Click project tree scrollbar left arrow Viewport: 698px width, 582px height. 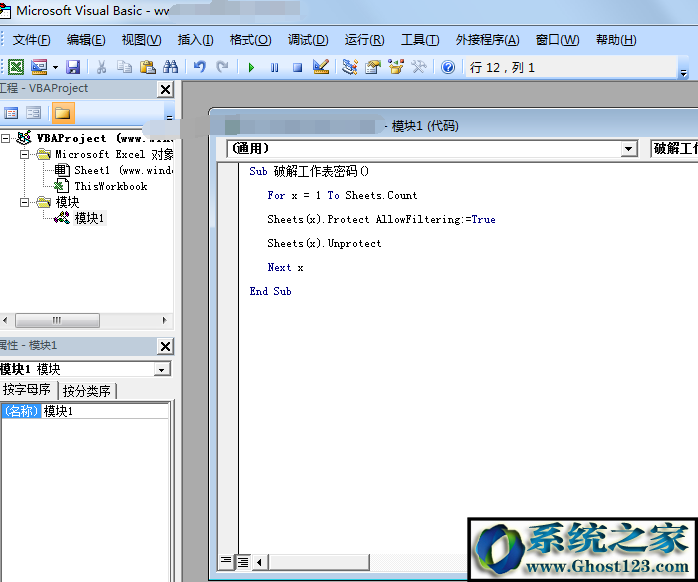tap(5, 320)
